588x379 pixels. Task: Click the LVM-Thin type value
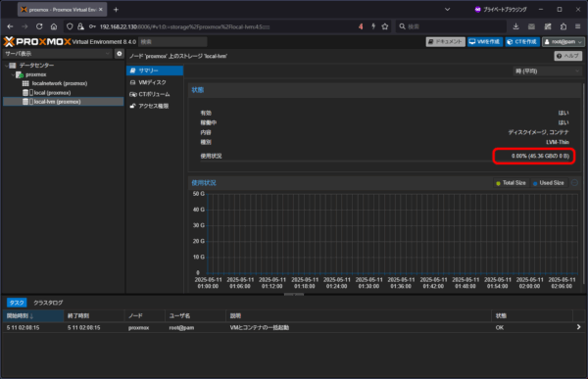click(558, 142)
